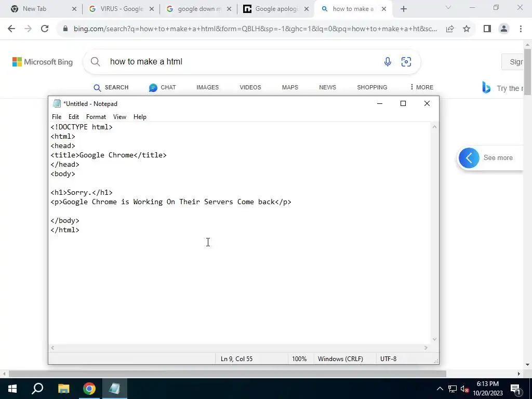Click Notepad vertical scrollbar up arrow
The height and width of the screenshot is (399, 532).
[x=434, y=127]
